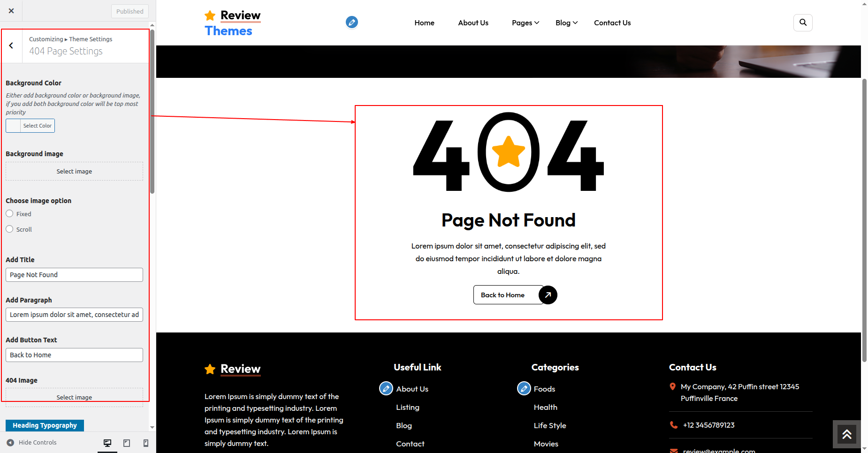Viewport: 868px width, 453px height.
Task: Switch to desktop preview mode
Action: (x=107, y=443)
